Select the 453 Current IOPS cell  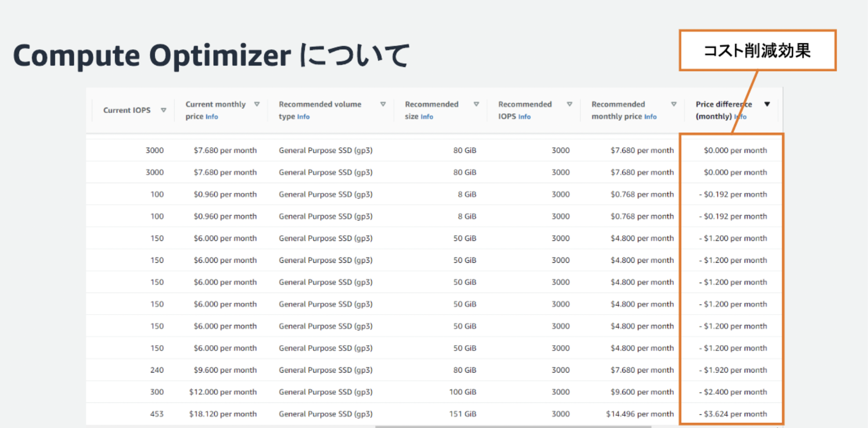click(156, 414)
